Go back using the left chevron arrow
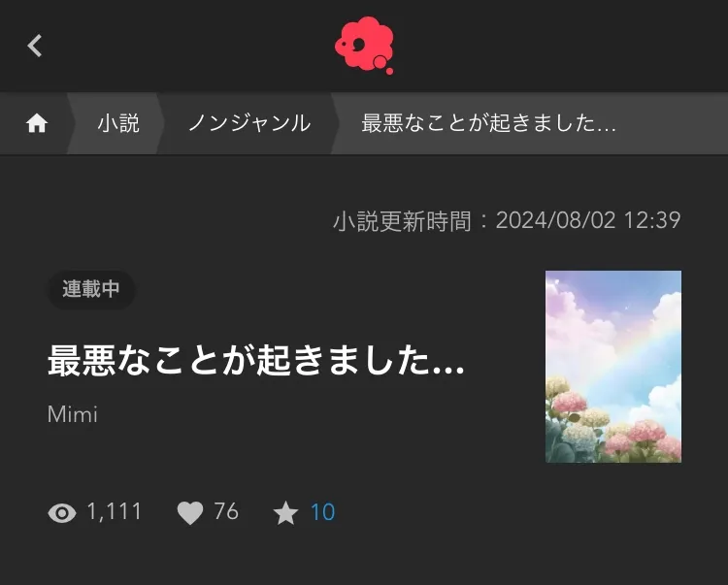Image resolution: width=728 pixels, height=585 pixels. (x=35, y=46)
